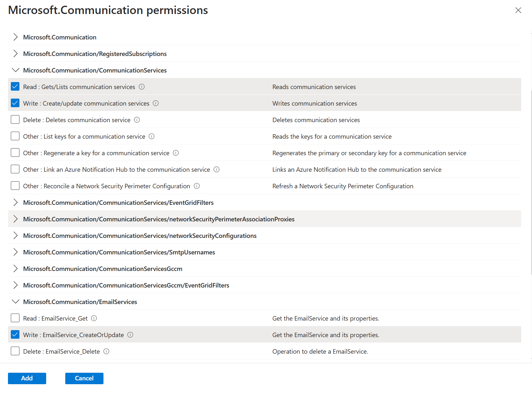Image resolution: width=532 pixels, height=395 pixels.
Task: Uncheck Read Gets/Lists communication services checkbox
Action: coord(15,87)
